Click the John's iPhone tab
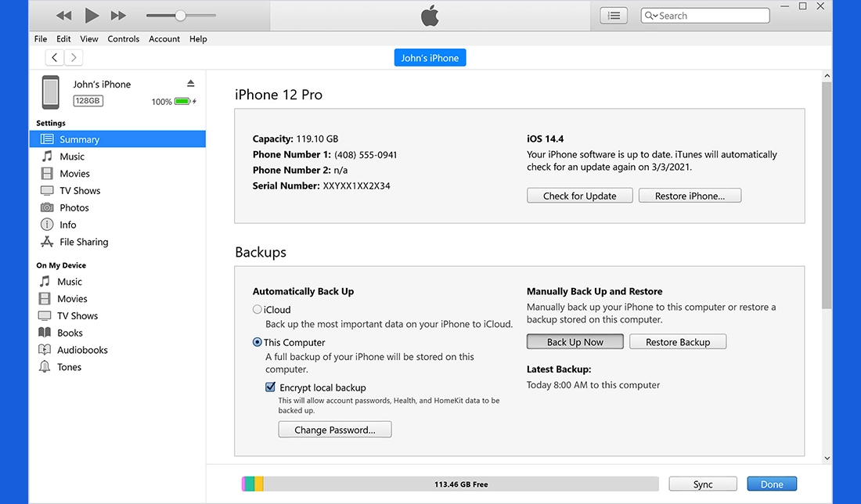861x504 pixels. tap(430, 57)
